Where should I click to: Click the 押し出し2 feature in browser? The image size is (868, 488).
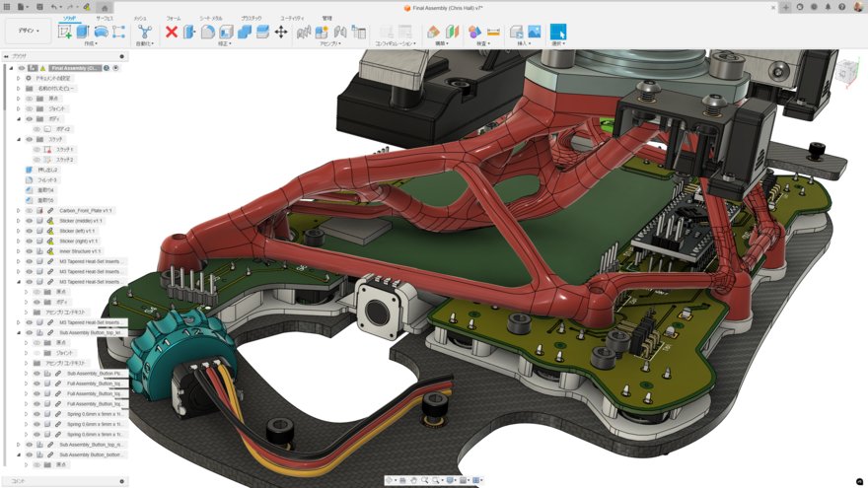coord(46,170)
